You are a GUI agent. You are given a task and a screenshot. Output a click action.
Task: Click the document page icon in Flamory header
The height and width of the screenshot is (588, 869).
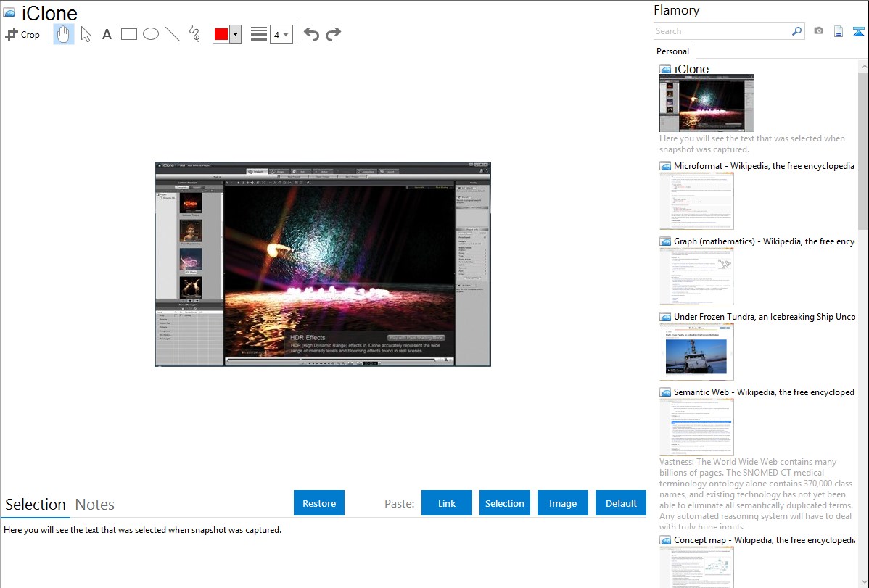click(839, 31)
